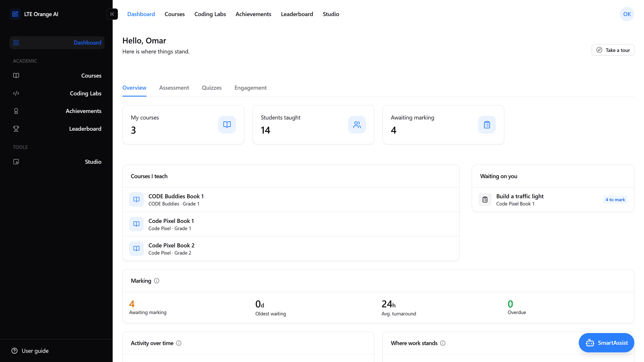Image resolution: width=644 pixels, height=362 pixels.
Task: Open Achievements in the top navigation
Action: click(253, 14)
